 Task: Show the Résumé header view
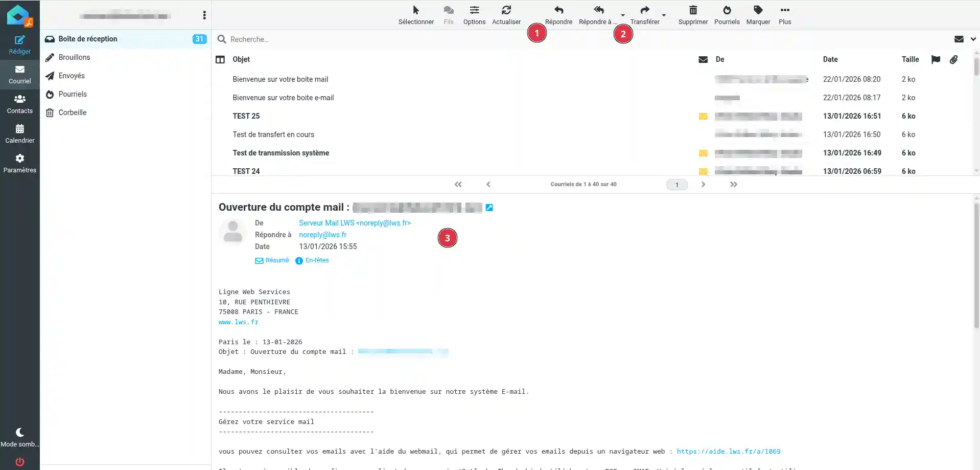(272, 260)
